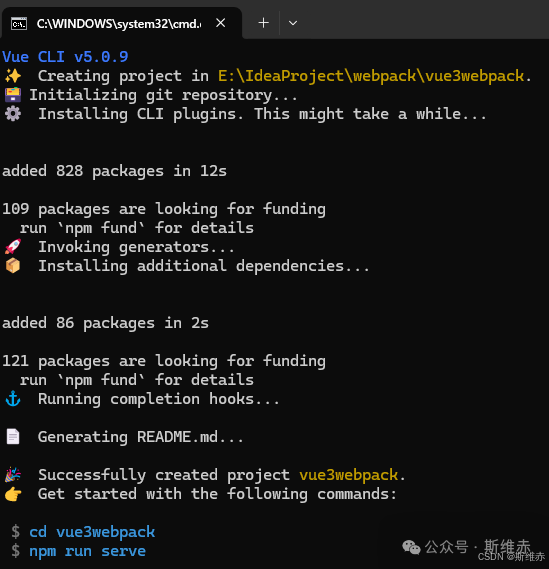Click the floppy disk emoji by git repository
The width and height of the screenshot is (549, 569).
(x=13, y=95)
